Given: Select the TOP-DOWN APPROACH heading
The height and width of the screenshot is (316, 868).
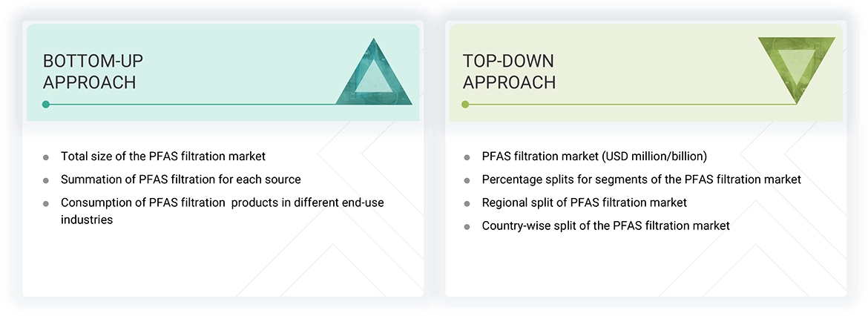Looking at the screenshot, I should click(509, 71).
